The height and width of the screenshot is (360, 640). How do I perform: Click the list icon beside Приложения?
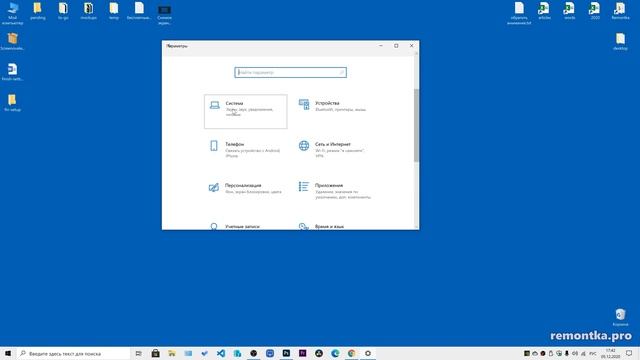(303, 187)
